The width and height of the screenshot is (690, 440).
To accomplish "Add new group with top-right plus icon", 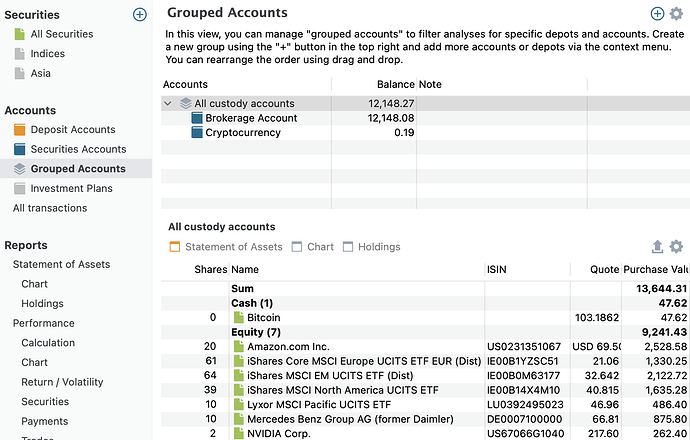I will 657,13.
